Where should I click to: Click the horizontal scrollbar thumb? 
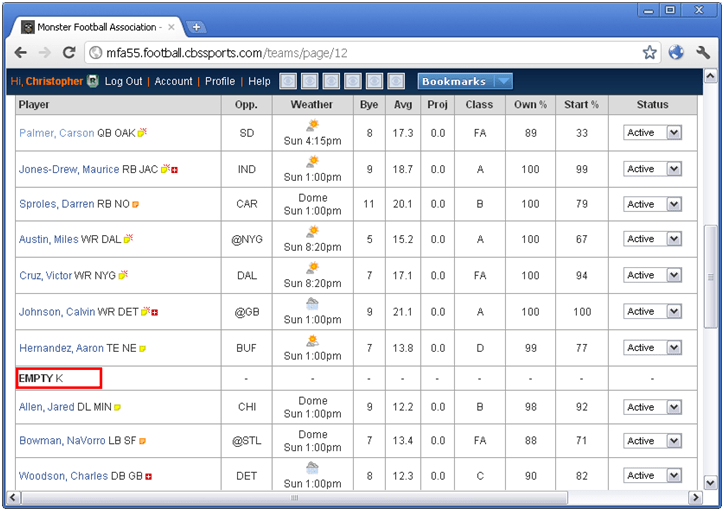295,498
